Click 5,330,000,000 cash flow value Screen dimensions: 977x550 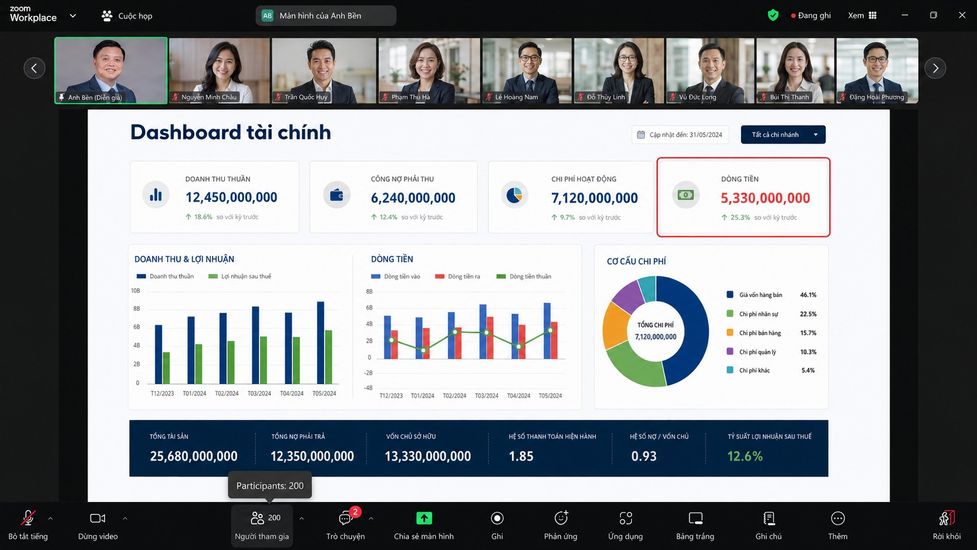(765, 198)
